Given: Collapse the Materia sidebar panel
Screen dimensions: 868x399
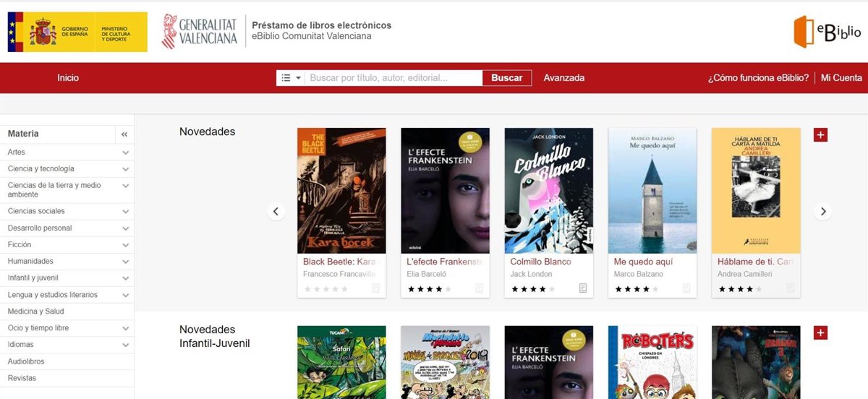Looking at the screenshot, I should pos(124,134).
